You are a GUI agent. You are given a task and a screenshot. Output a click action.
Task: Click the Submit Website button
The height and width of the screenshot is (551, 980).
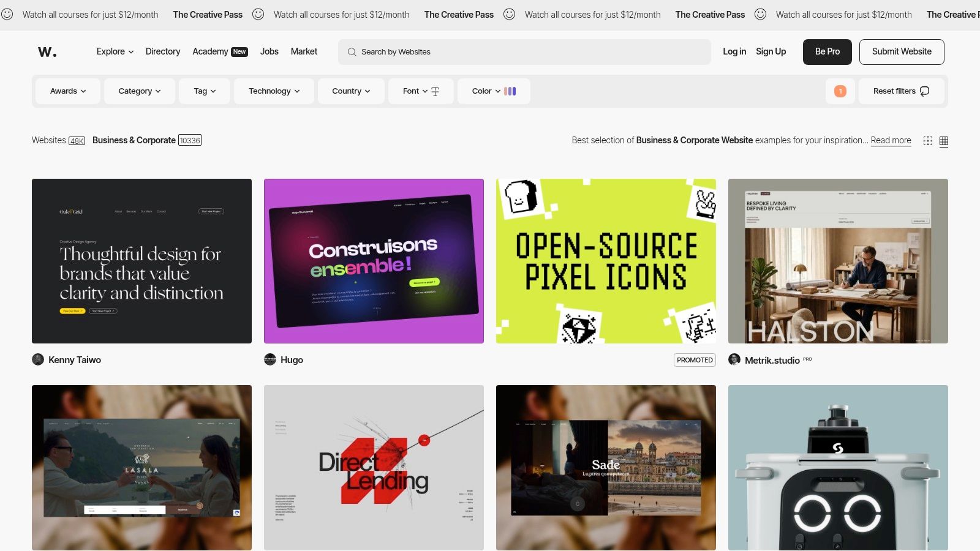click(x=902, y=52)
